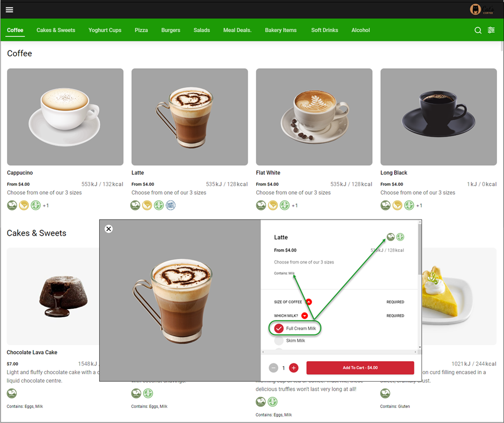Click the Latte card's dark green badge

coord(135,205)
